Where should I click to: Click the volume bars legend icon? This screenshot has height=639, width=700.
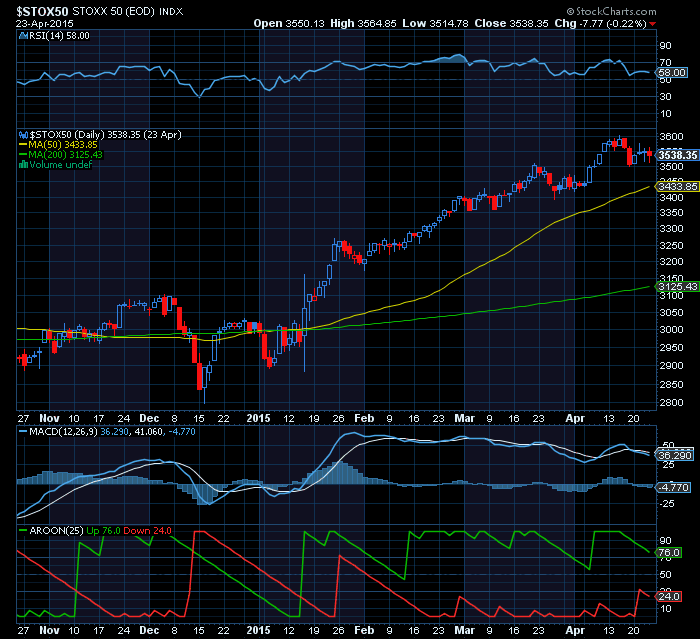[x=23, y=165]
